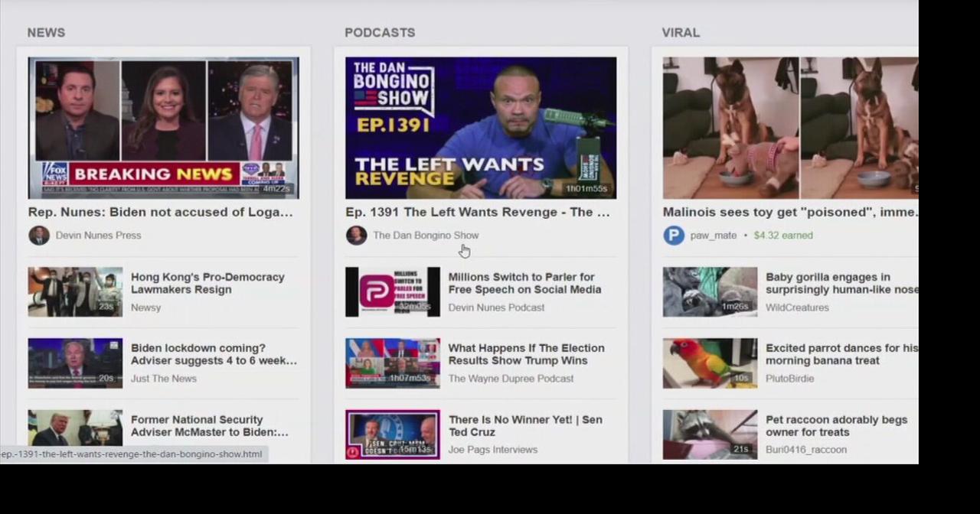Open 'Excited parrot dances' video title

(841, 354)
